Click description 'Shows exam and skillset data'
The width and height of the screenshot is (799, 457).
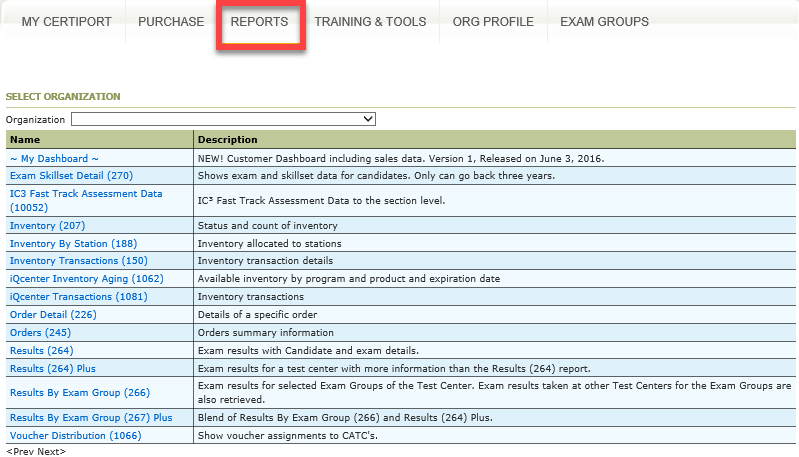tap(376, 176)
